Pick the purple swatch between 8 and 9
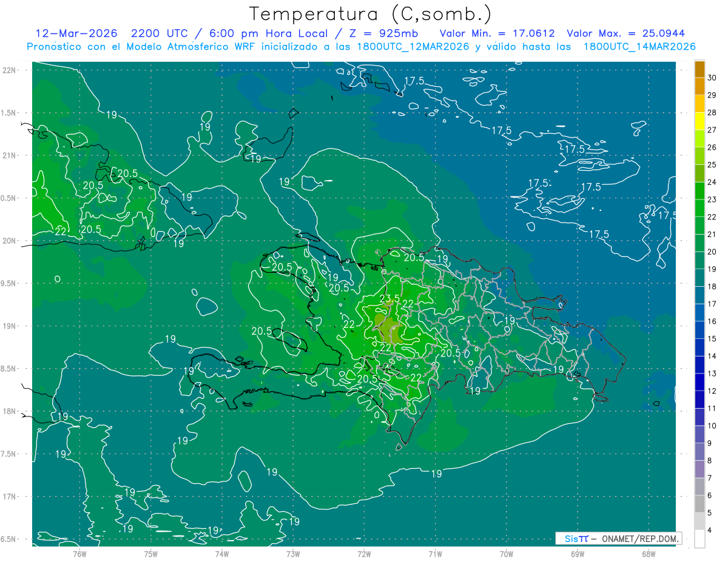The width and height of the screenshot is (728, 562). [699, 452]
